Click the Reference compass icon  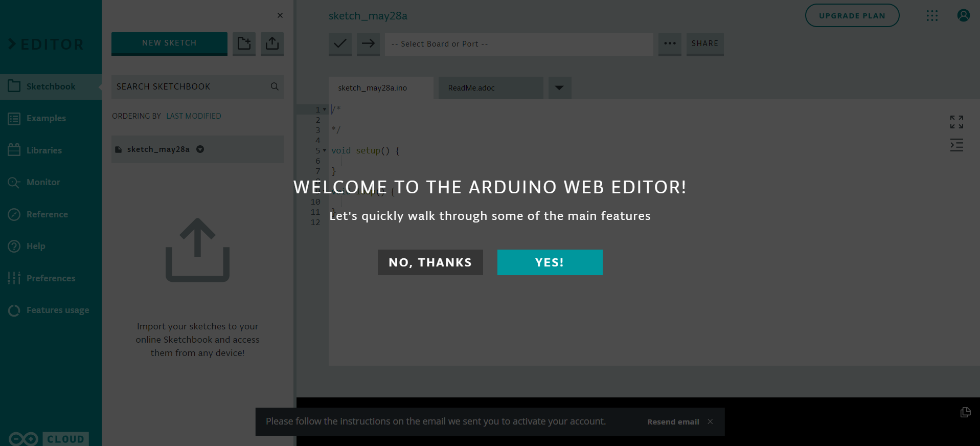pos(14,214)
